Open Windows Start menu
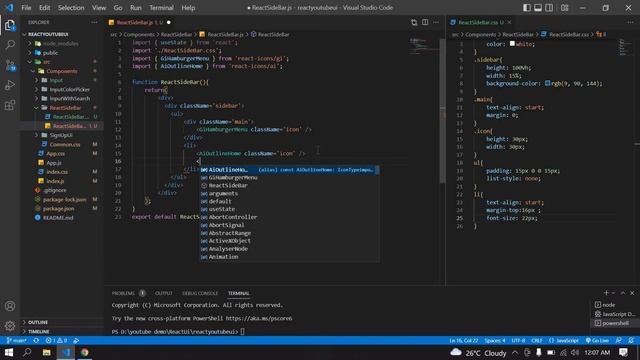The height and width of the screenshot is (360, 640). point(9,353)
